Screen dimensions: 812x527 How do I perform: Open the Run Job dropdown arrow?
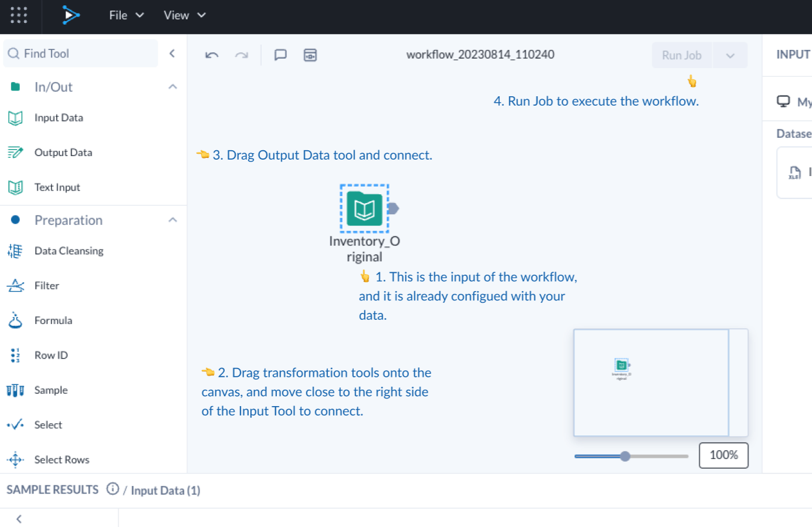(730, 56)
